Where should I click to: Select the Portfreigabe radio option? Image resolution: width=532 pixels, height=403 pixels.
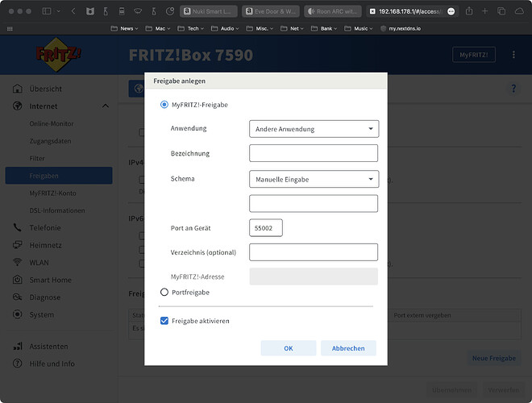click(x=164, y=292)
